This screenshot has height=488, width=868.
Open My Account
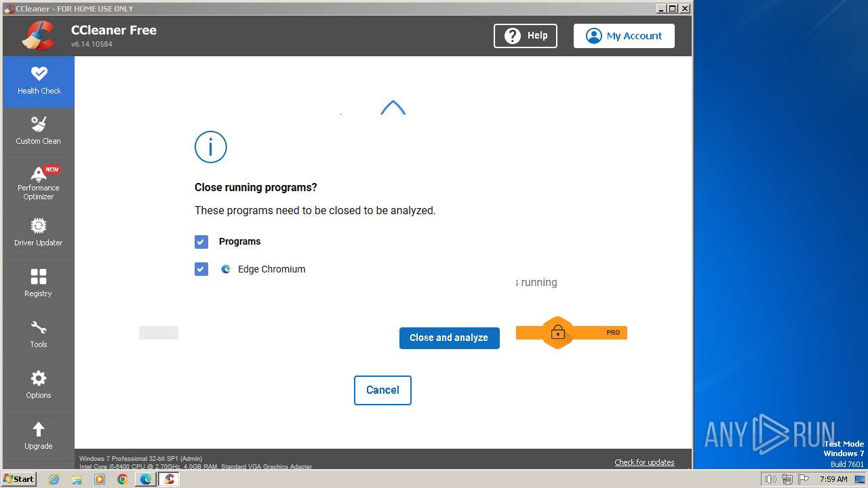[x=624, y=36]
